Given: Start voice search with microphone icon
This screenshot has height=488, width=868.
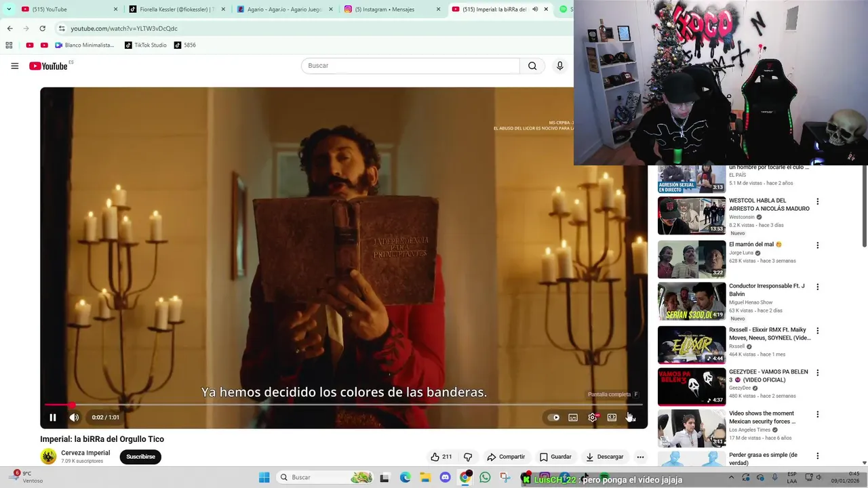Looking at the screenshot, I should click(x=559, y=66).
